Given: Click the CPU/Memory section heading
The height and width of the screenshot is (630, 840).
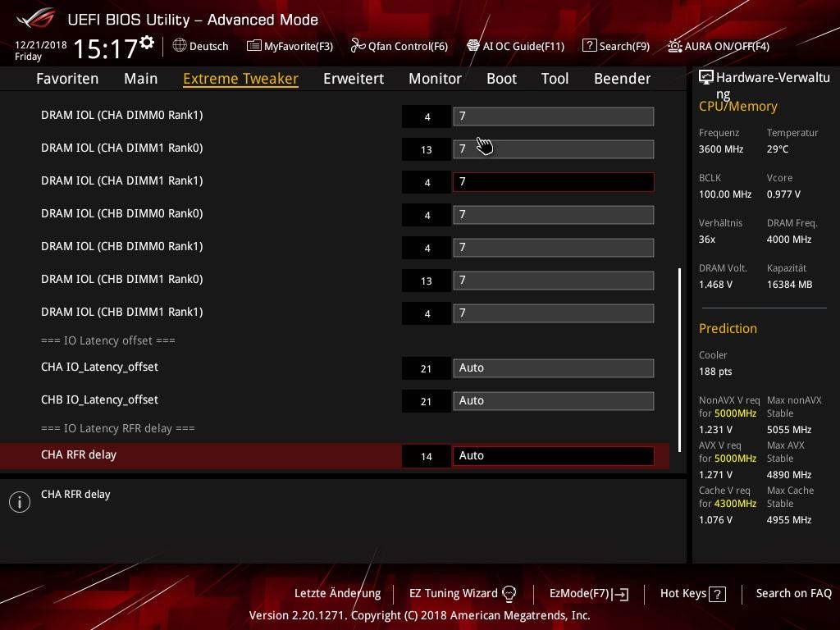Looking at the screenshot, I should pyautogui.click(x=737, y=106).
